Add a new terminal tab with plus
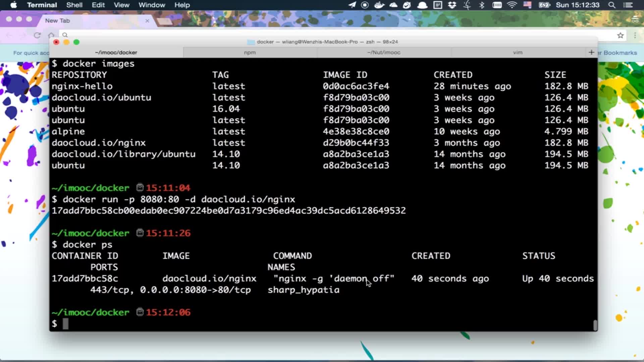Screen dimensions: 644x362 pyautogui.click(x=591, y=52)
